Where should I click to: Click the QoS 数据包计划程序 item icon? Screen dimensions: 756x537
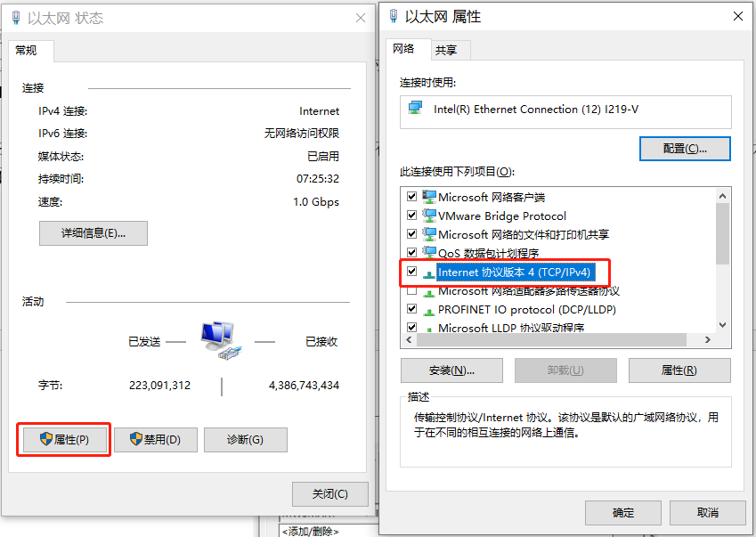point(429,253)
